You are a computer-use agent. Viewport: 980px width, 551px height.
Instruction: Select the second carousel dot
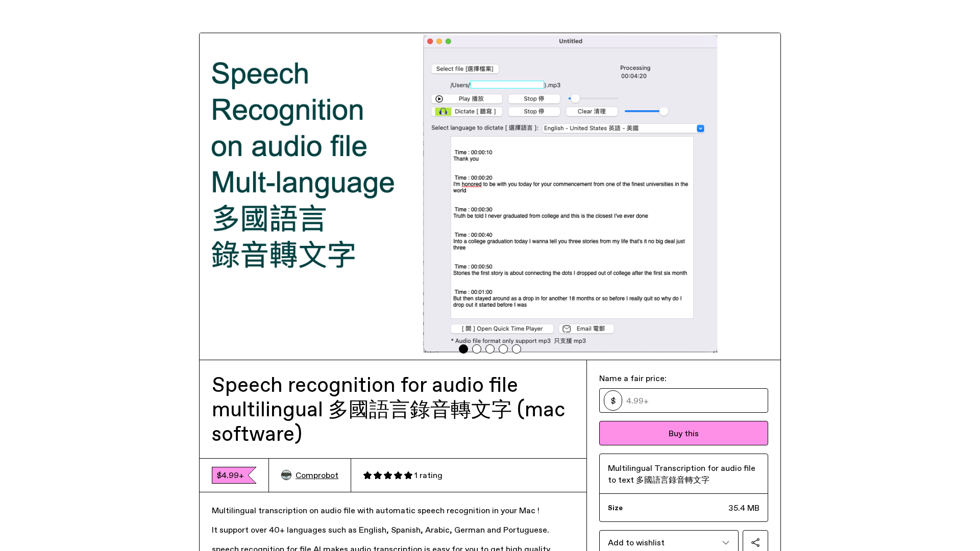tap(477, 349)
